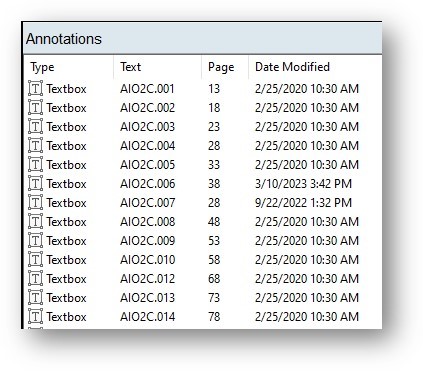Sort annotations by Text column header
The width and height of the screenshot is (423, 371).
coord(158,67)
